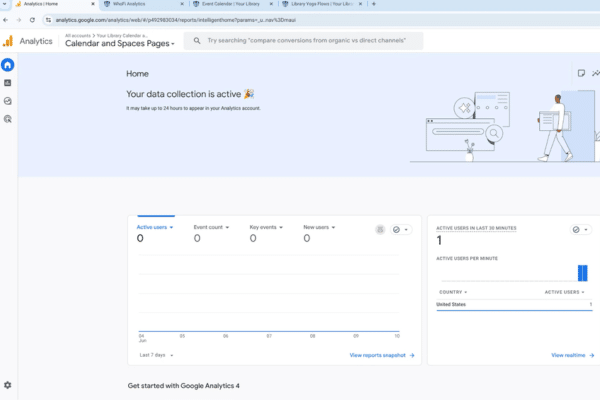Open the Country dimension dropdown
600x400 pixels.
pyautogui.click(x=453, y=292)
